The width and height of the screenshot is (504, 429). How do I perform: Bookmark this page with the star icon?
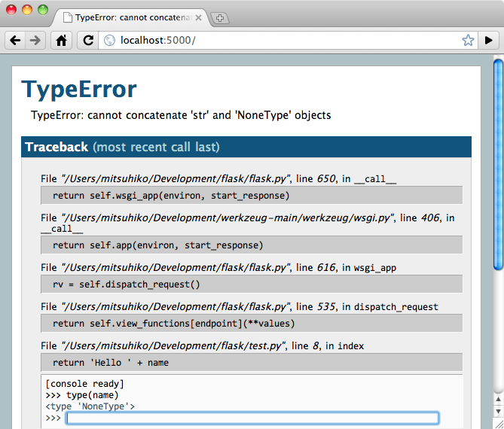467,41
